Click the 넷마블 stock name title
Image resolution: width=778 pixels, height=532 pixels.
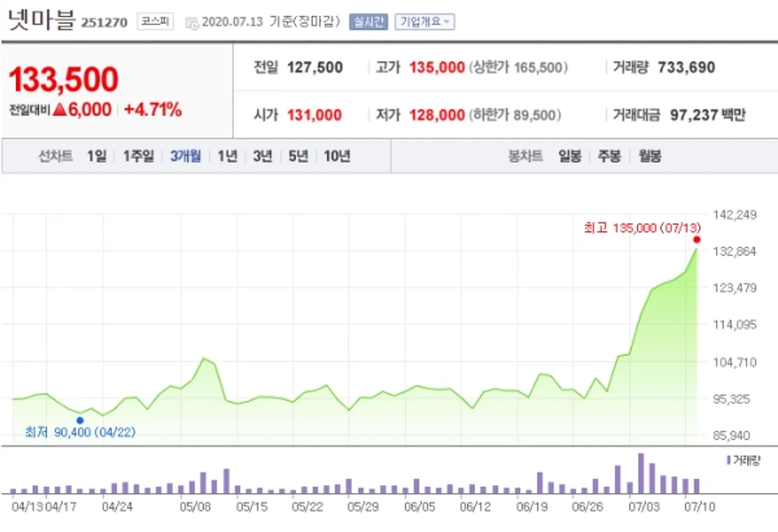40,21
